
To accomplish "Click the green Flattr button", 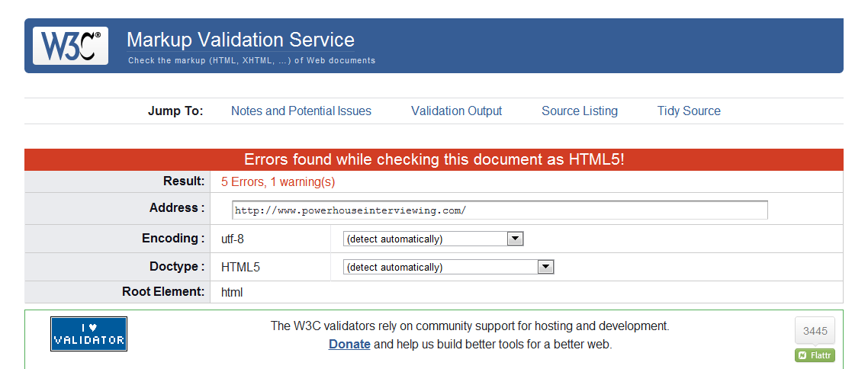I will point(815,355).
